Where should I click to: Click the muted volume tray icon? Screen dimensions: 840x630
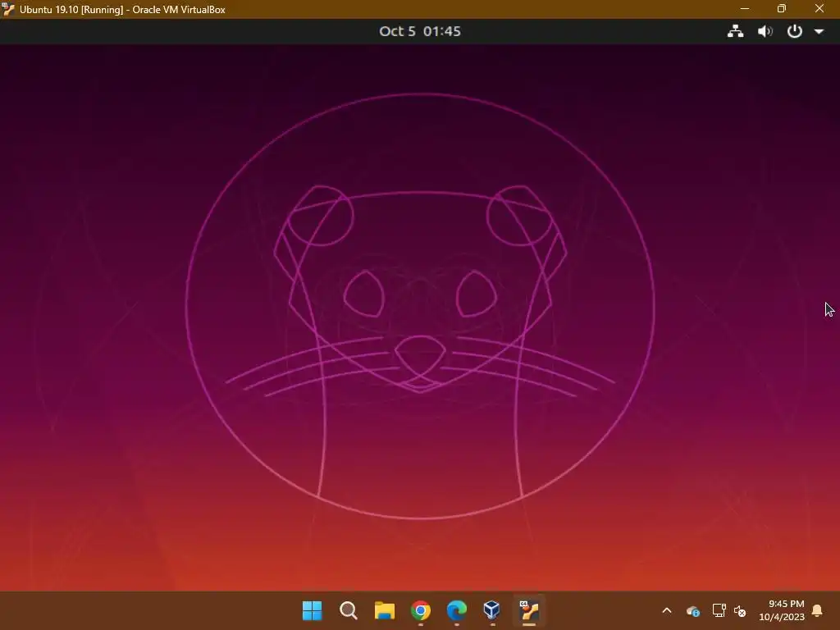point(740,610)
